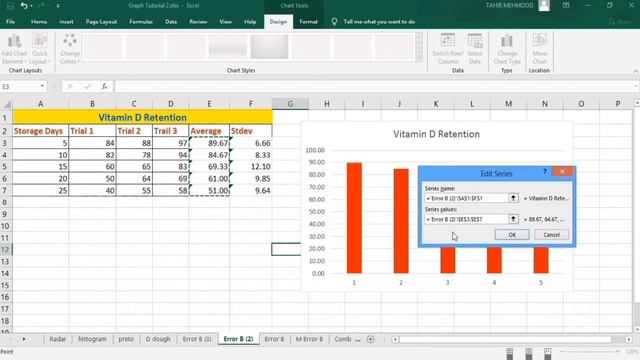Image resolution: width=640 pixels, height=360 pixels.
Task: Switch to Page Break Preview icon
Action: (547, 352)
